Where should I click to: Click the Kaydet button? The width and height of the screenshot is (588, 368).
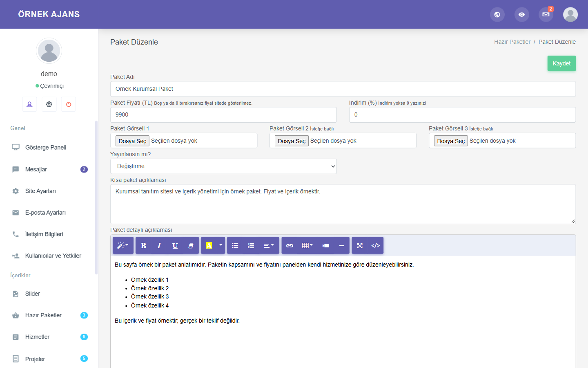[561, 63]
